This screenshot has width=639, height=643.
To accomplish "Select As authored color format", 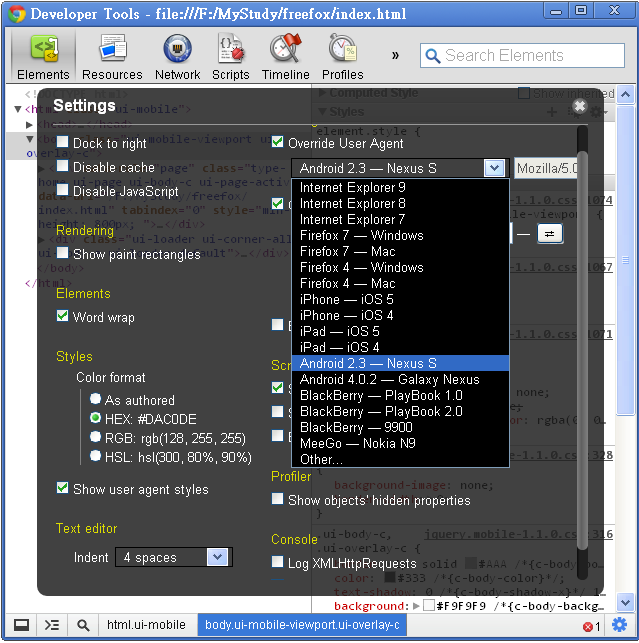I will tap(95, 398).
